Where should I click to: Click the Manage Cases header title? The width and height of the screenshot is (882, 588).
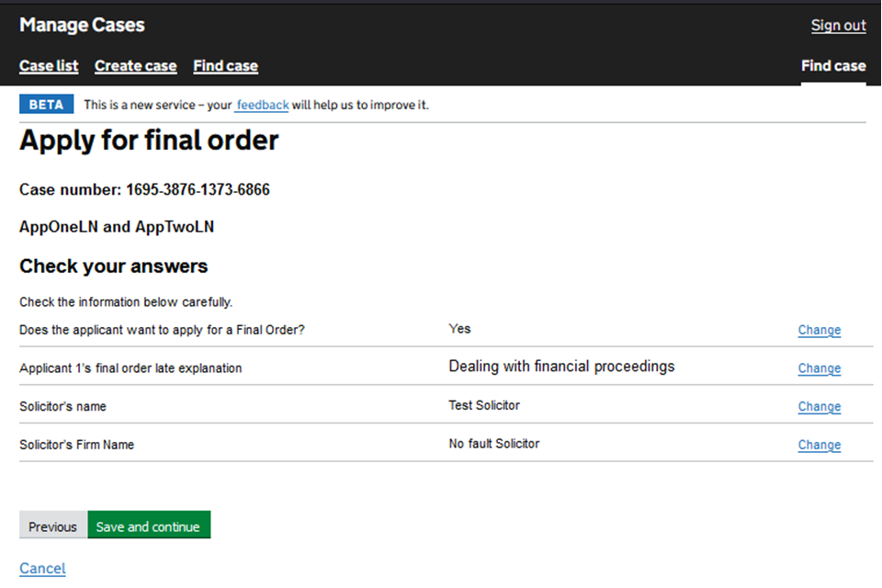82,26
